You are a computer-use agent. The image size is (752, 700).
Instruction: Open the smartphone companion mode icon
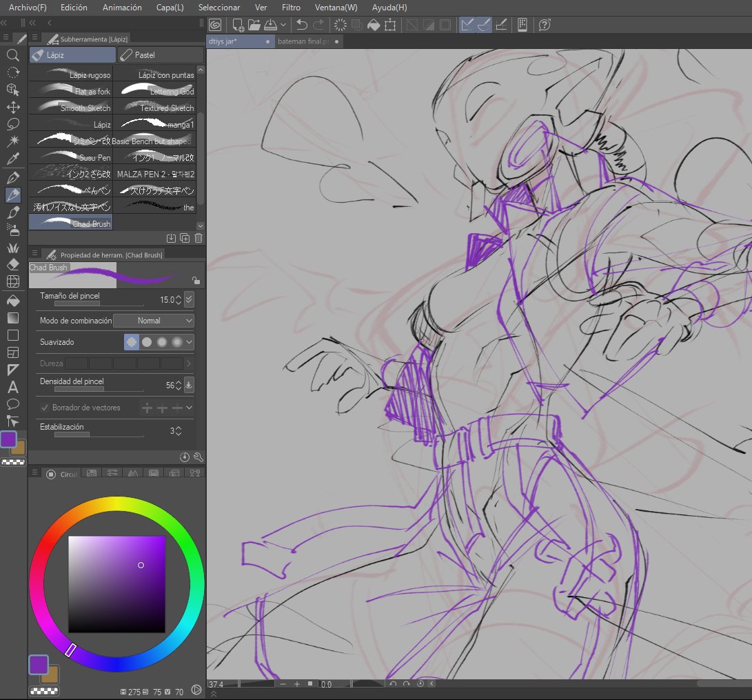tap(522, 25)
